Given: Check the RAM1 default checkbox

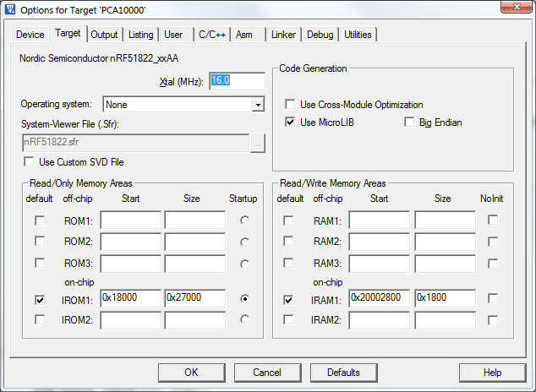Looking at the screenshot, I should [x=288, y=220].
